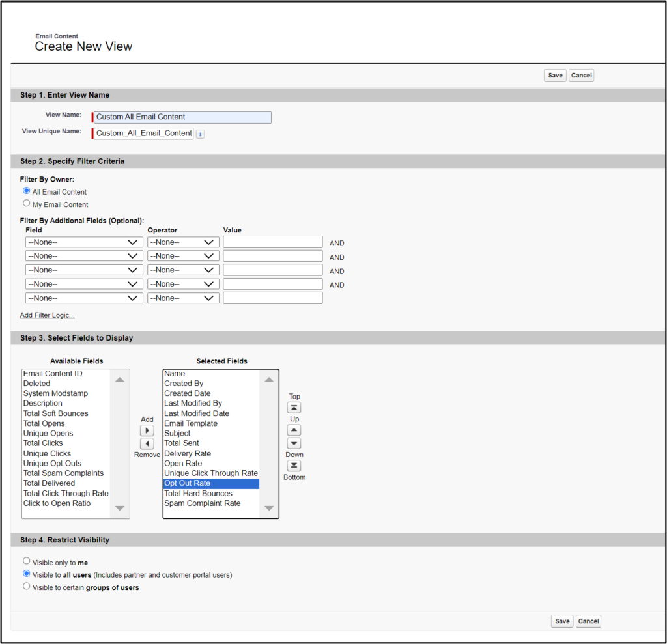667x644 pixels.
Task: Select Total Hard Bounces selected field
Action: (212, 494)
